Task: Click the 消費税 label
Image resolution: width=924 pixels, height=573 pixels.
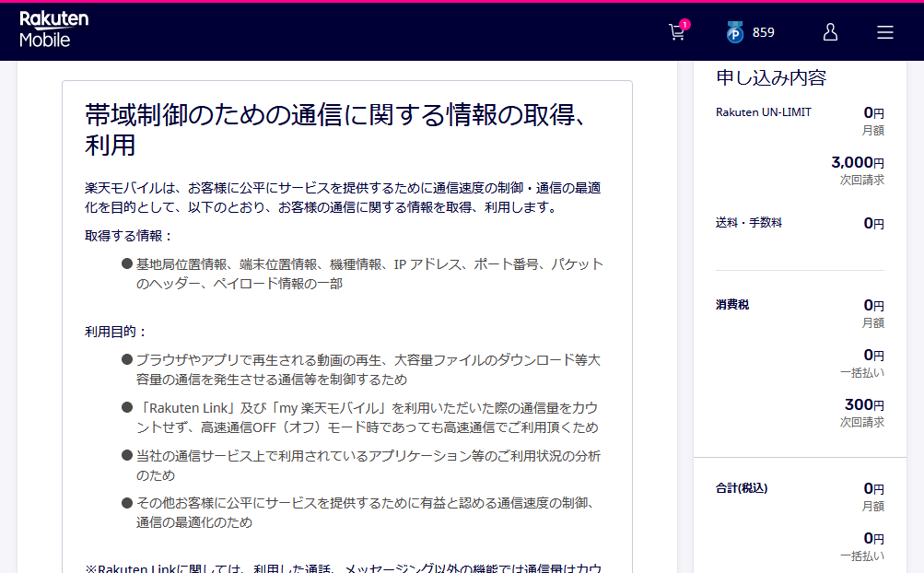Action: pyautogui.click(x=731, y=304)
